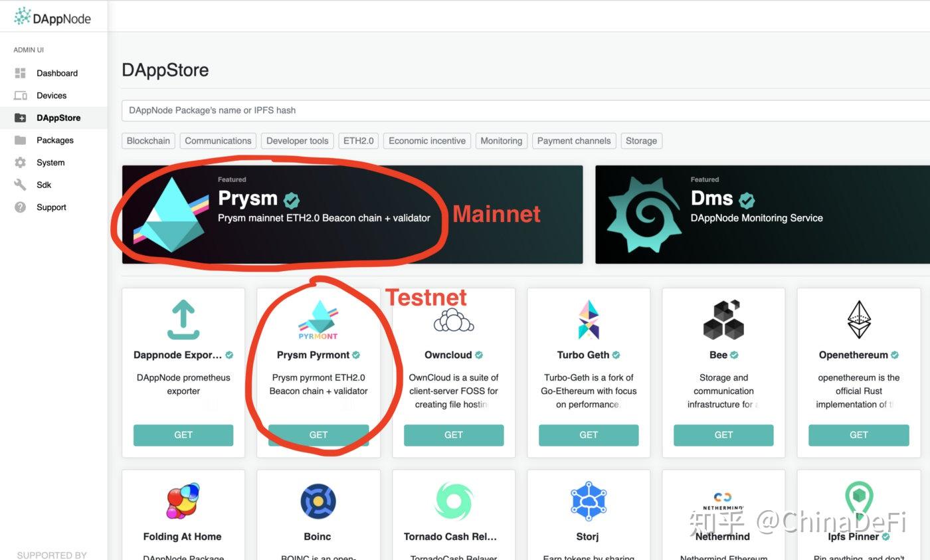The height and width of the screenshot is (560, 930).
Task: Click the Sdk wrench icon
Action: coord(20,185)
